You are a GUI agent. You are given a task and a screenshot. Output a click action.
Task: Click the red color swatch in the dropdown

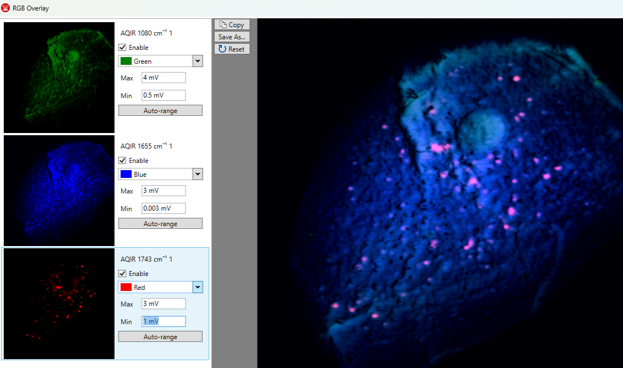126,287
